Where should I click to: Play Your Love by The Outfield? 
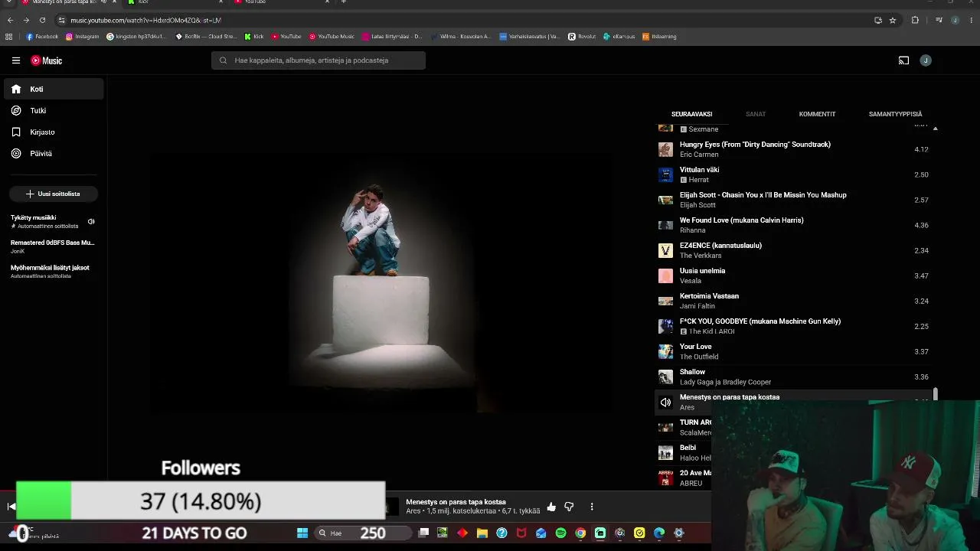point(794,351)
